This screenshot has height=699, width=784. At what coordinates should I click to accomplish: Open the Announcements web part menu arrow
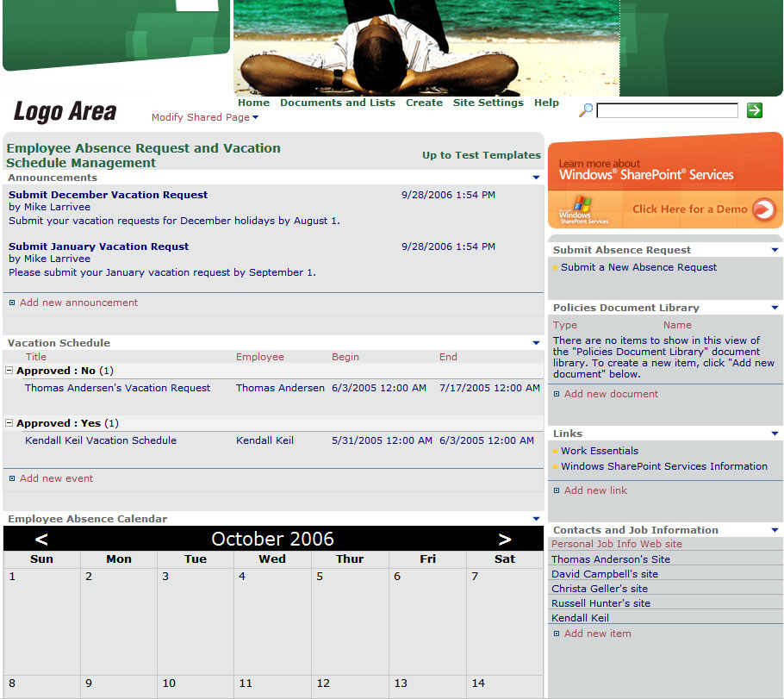(x=536, y=178)
